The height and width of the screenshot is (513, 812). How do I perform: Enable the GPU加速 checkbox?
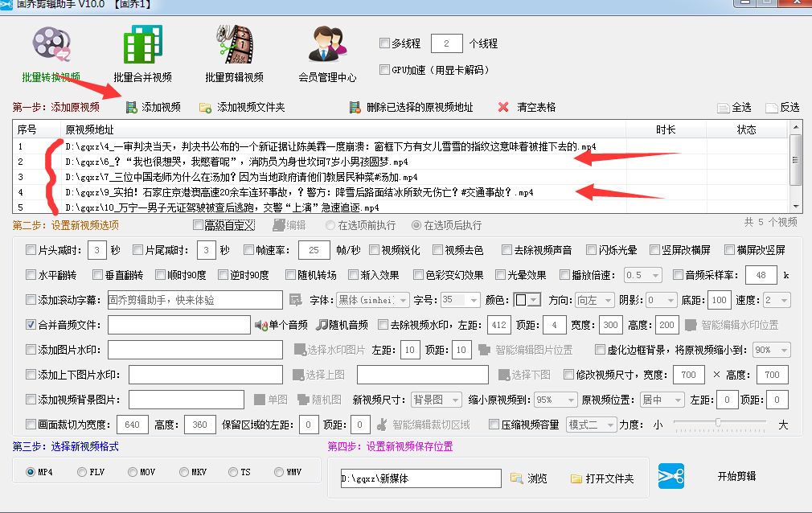point(385,70)
